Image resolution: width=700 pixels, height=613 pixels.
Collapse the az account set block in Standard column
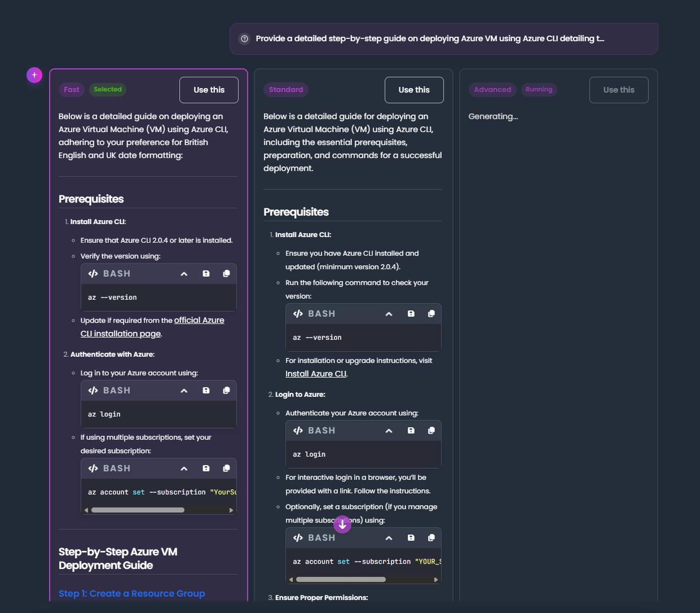389,538
